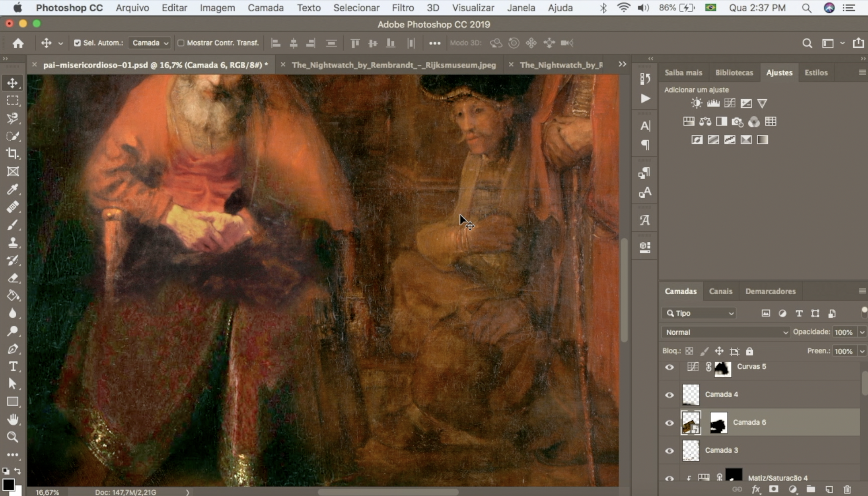Switch to the Canais tab
This screenshot has height=496, width=868.
720,291
